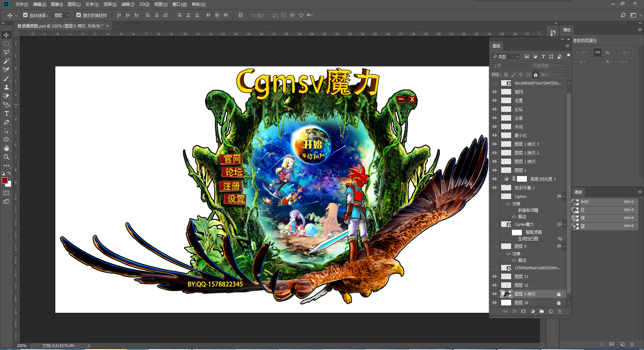Screen dimensions: 644x350
Task: Toggle the 显示变换控件 checkbox
Action: pyautogui.click(x=78, y=15)
